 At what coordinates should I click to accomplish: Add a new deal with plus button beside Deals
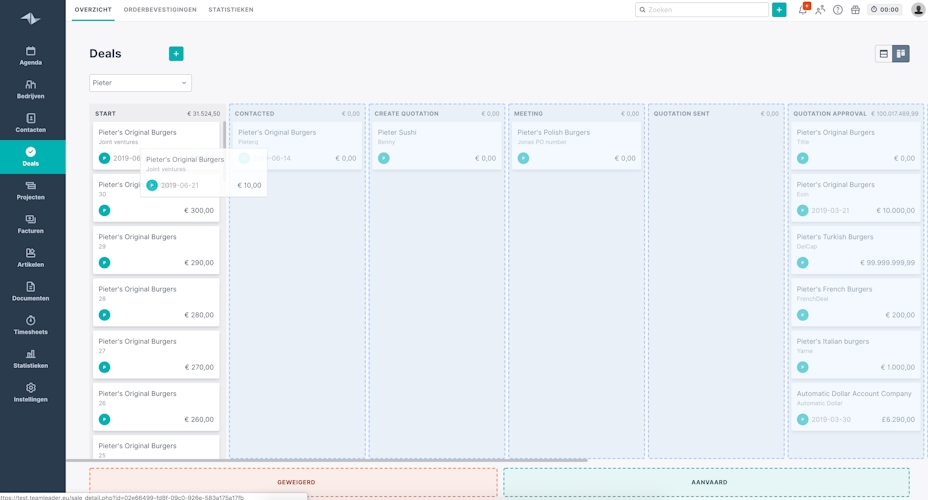pos(176,54)
